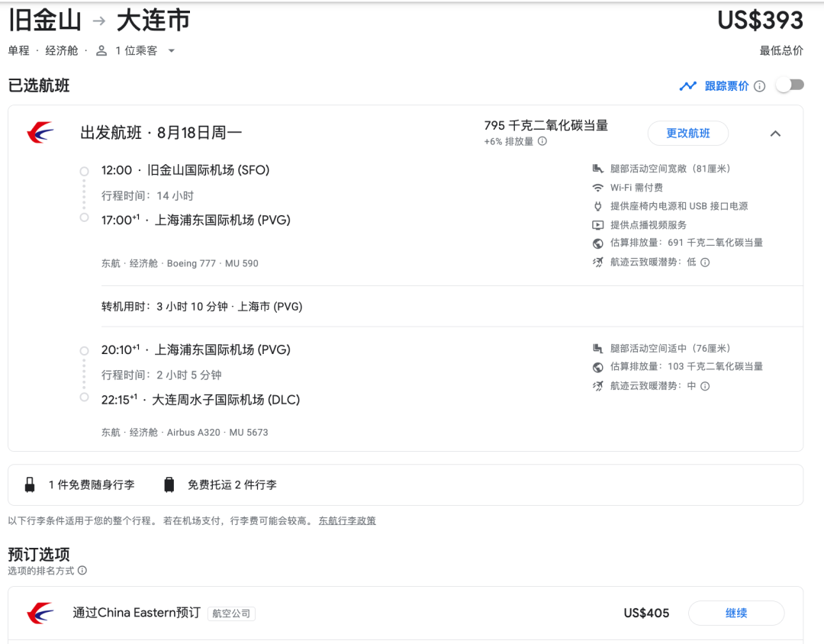Screen dimensions: 824x644
Task: Click 继续 to book via China Eastern
Action: (x=735, y=613)
